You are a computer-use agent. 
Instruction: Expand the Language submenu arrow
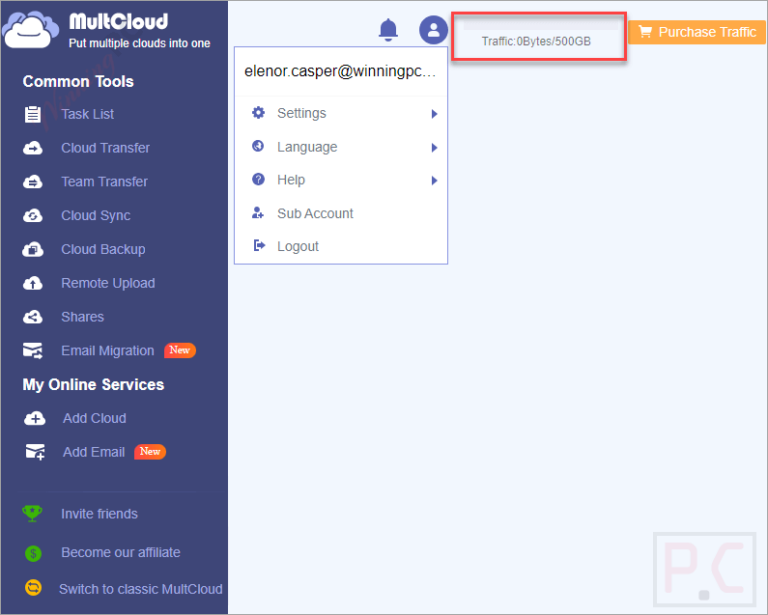[434, 147]
